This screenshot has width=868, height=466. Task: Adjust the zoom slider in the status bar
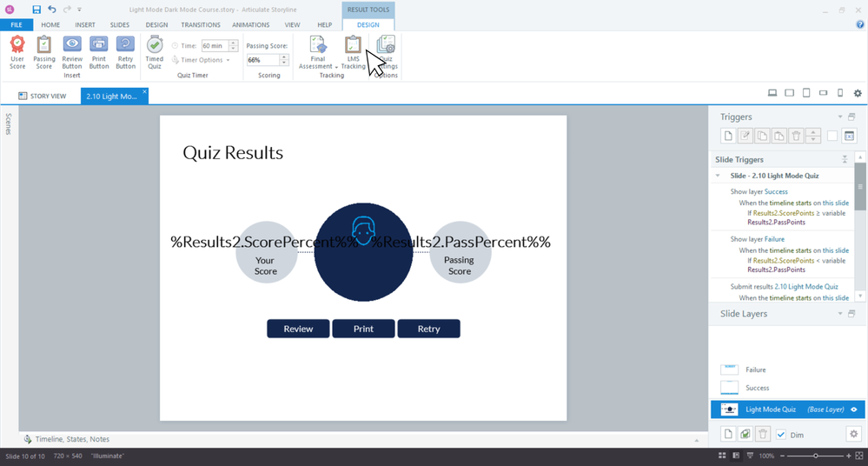(x=815, y=456)
